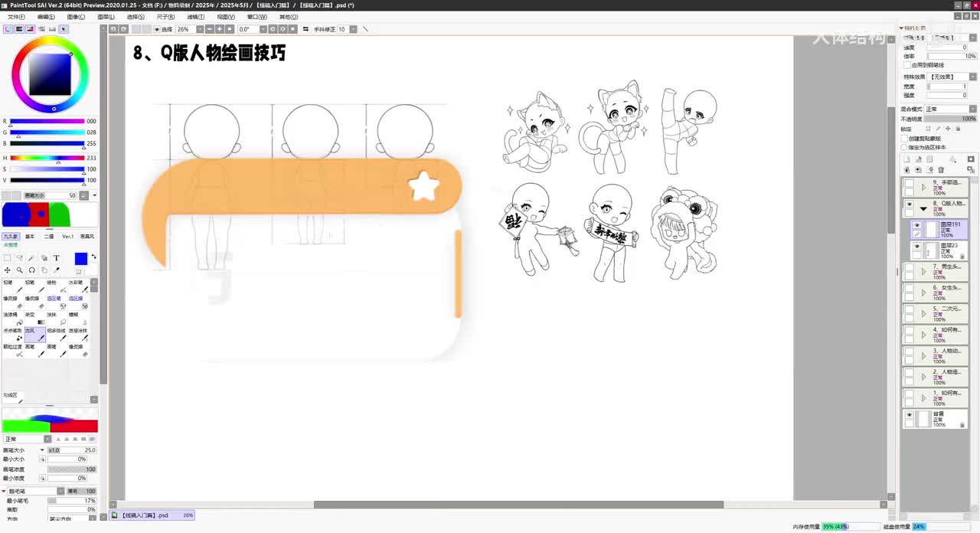The width and height of the screenshot is (980, 533).
Task: Open the canvas zoom percentage dropdown
Action: (200, 29)
